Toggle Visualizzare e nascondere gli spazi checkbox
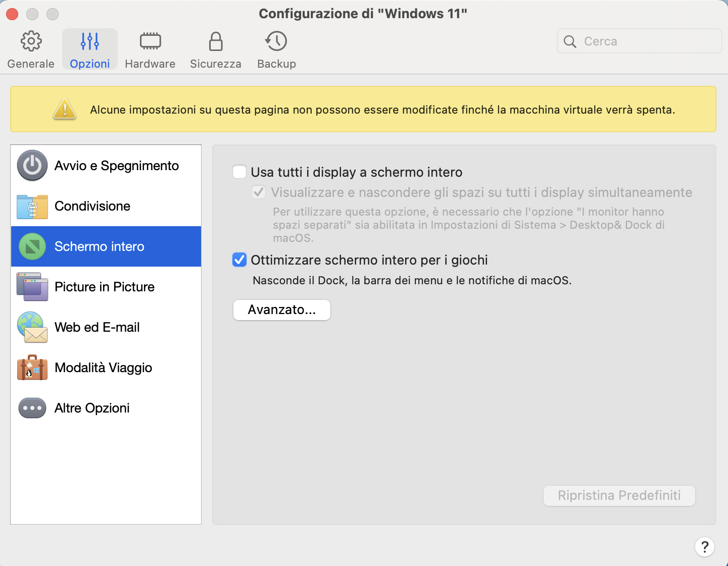 click(x=259, y=192)
